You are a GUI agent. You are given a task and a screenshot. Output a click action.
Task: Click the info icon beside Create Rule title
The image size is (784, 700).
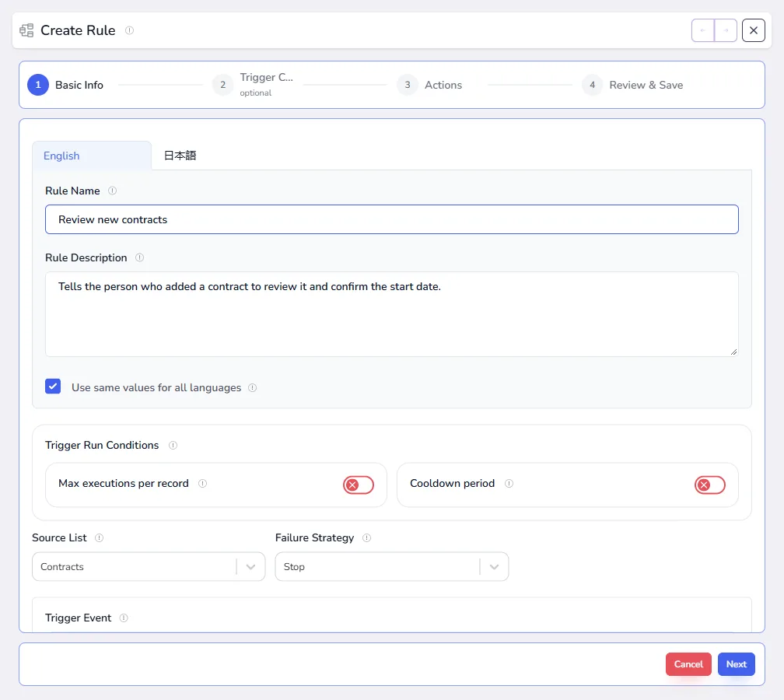pos(129,30)
